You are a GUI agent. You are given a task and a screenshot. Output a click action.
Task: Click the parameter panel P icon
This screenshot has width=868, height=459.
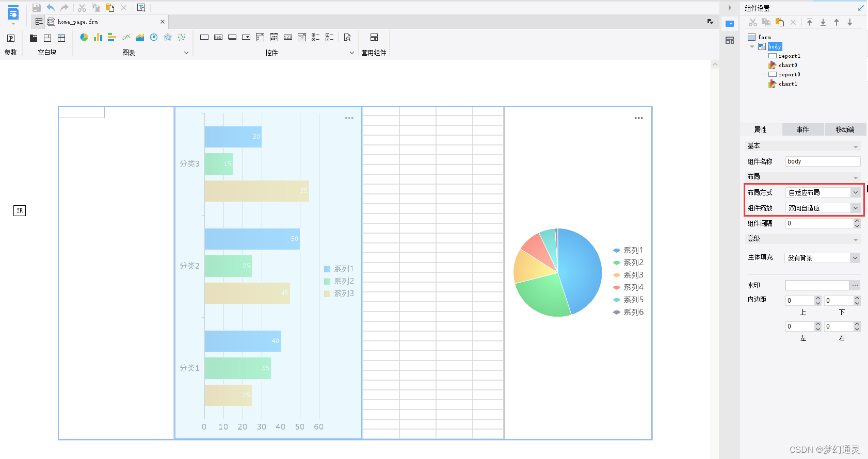11,38
